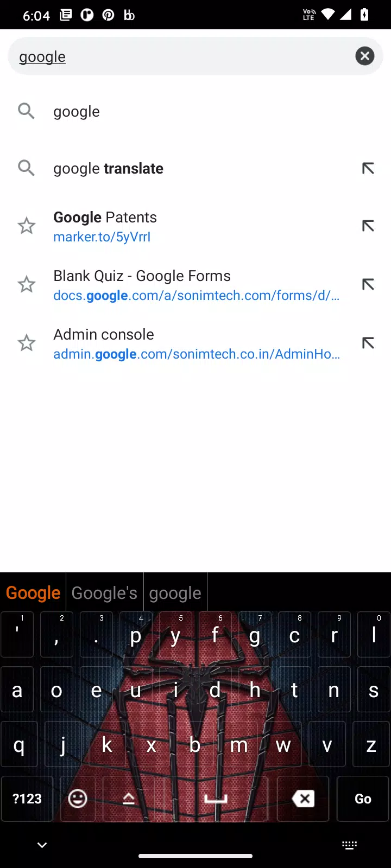This screenshot has width=391, height=868.
Task: Tap the star icon beside Google Patents
Action: tap(27, 226)
